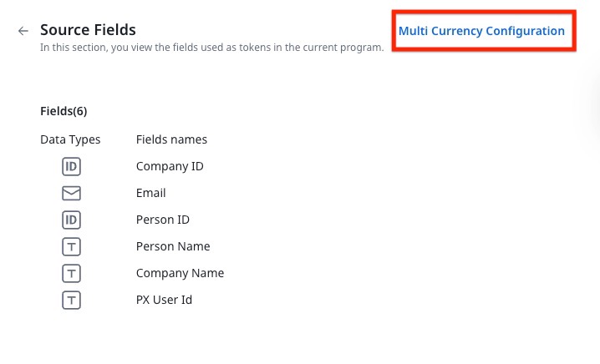
Task: Click the section description text under the title
Action: 211,48
